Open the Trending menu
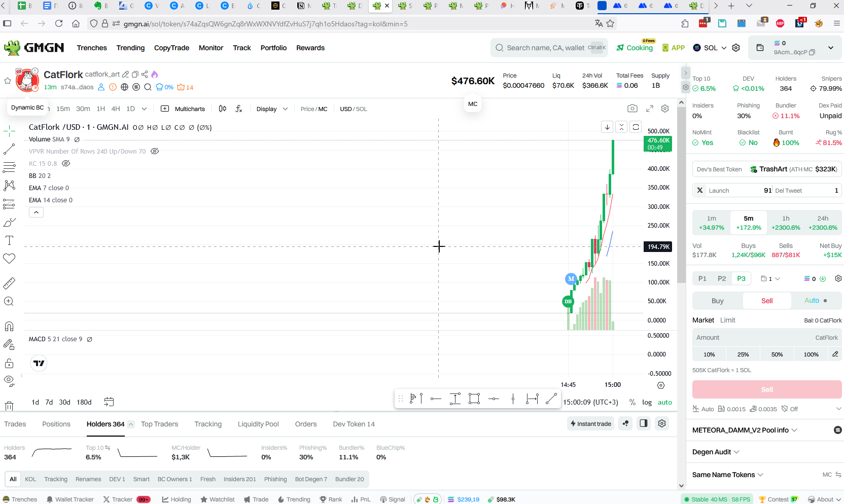The image size is (844, 504). click(x=130, y=48)
